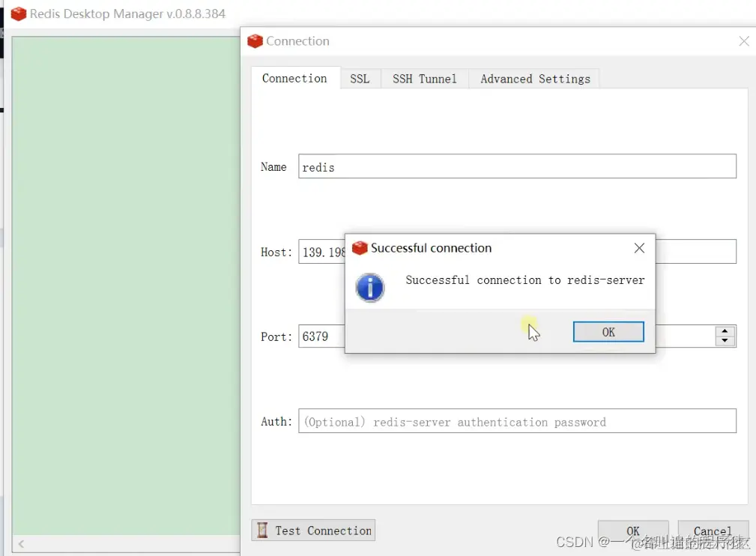756x556 pixels.
Task: Click OK in the Successful connection popup
Action: click(608, 332)
